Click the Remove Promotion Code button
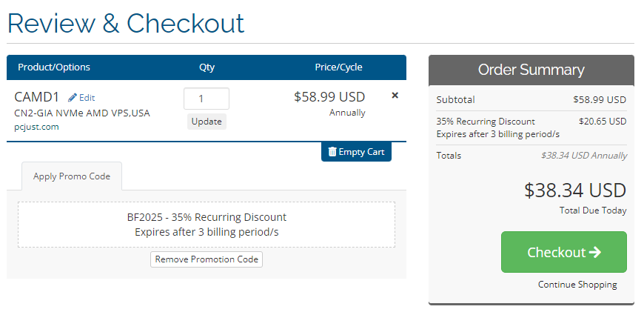 pos(207,259)
